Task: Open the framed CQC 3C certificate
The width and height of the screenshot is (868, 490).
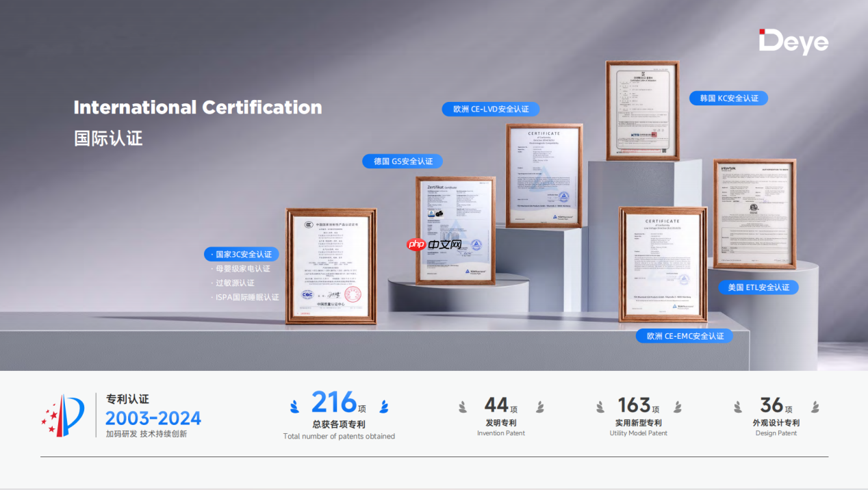Action: tap(331, 266)
